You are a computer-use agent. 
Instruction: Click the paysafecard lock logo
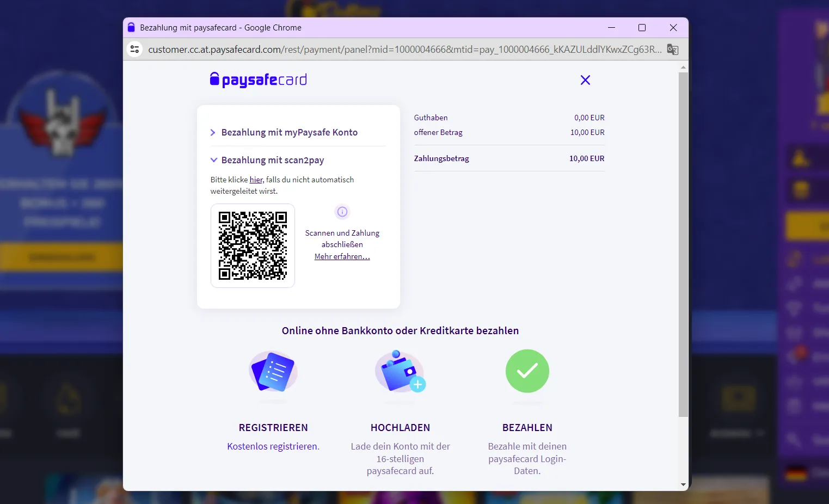pyautogui.click(x=214, y=79)
